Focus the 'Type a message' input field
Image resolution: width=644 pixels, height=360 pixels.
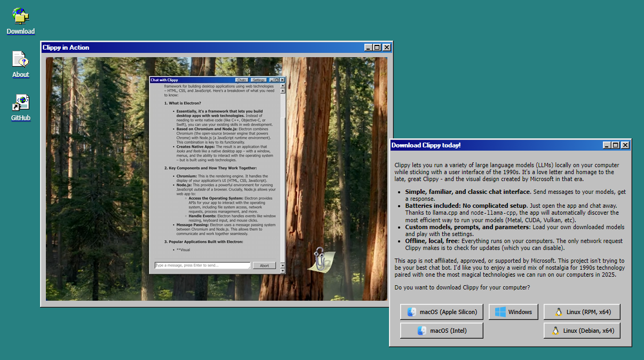coord(202,265)
